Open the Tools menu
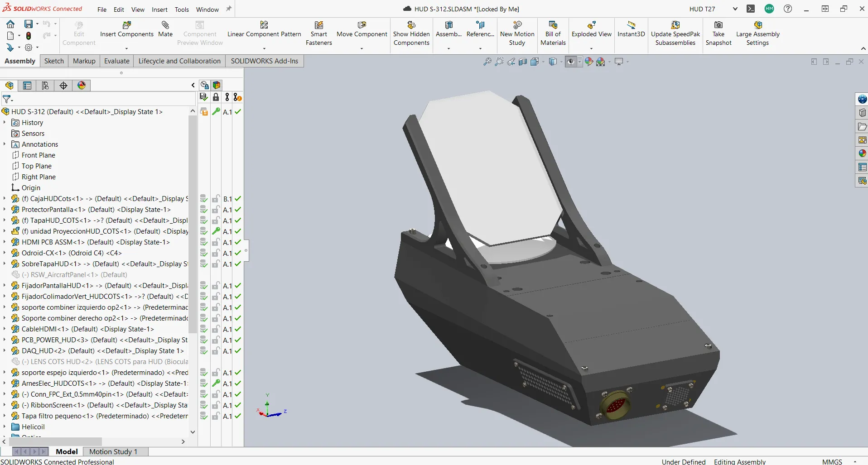 [181, 9]
